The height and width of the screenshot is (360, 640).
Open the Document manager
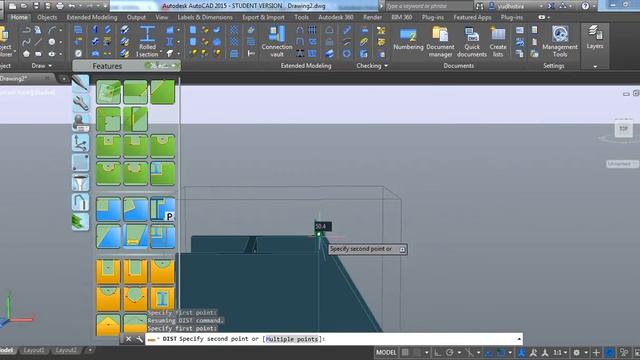(x=440, y=41)
